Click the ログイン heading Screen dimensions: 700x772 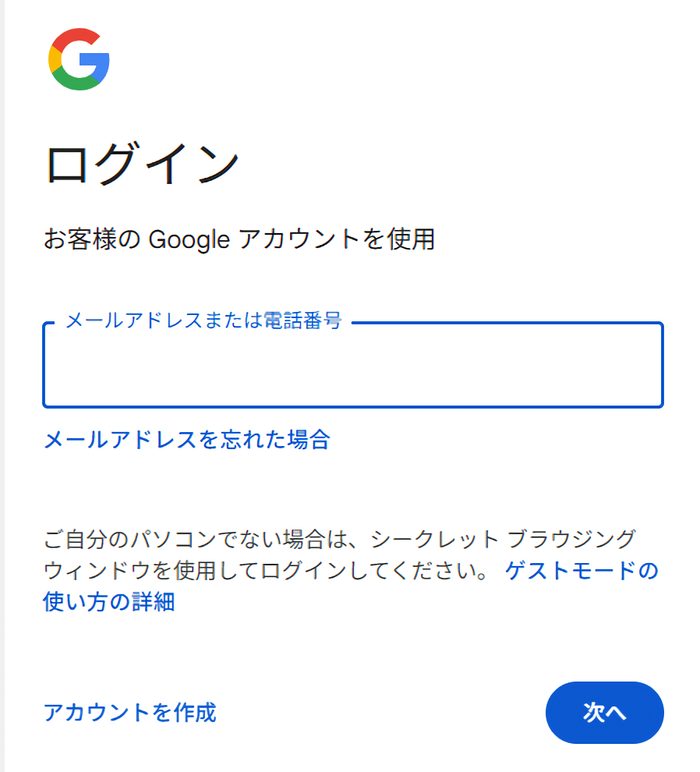[x=141, y=165]
